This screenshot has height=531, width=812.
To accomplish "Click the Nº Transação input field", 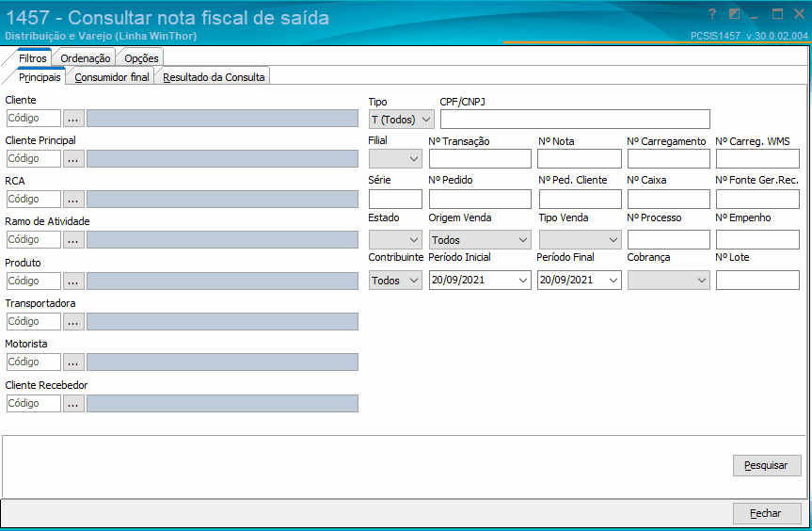I will [x=480, y=159].
